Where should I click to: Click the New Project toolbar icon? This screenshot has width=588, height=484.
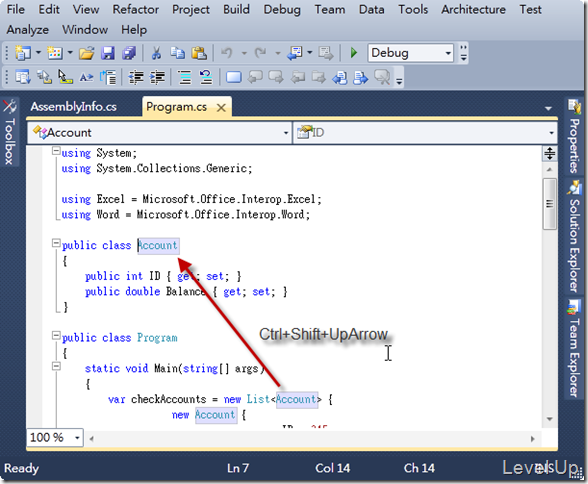pos(23,53)
